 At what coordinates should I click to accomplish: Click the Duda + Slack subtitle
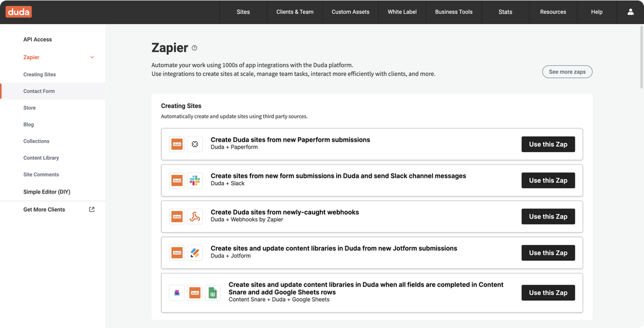click(x=227, y=183)
